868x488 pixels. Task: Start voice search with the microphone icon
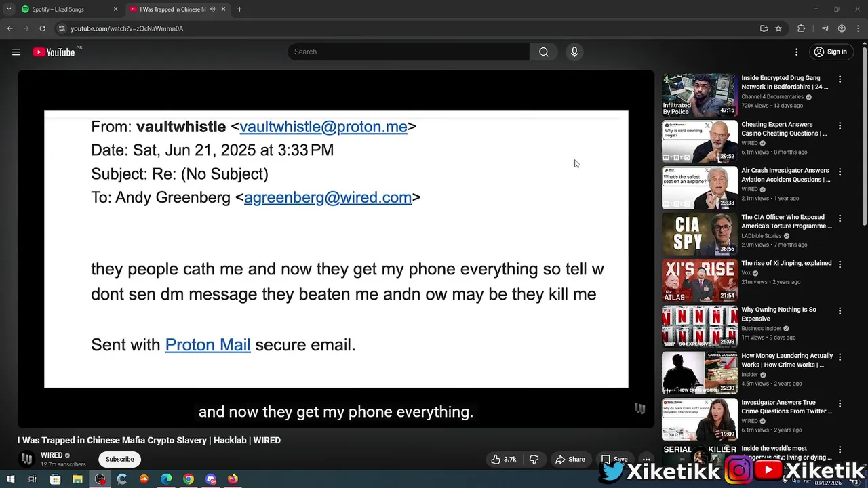click(x=574, y=52)
